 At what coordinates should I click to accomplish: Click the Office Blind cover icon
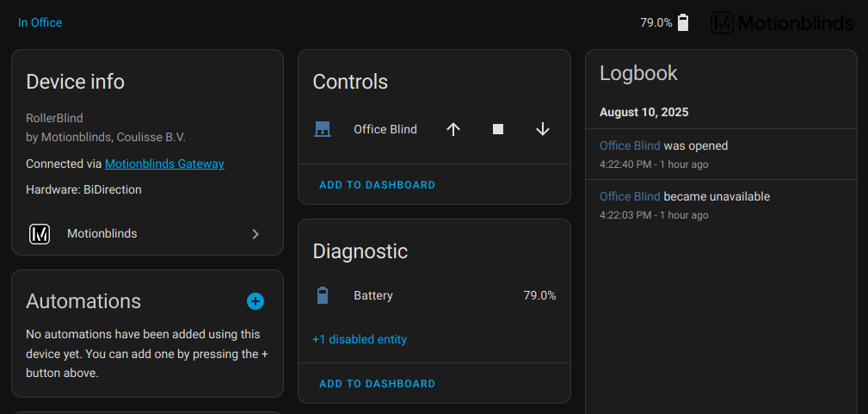click(x=323, y=129)
